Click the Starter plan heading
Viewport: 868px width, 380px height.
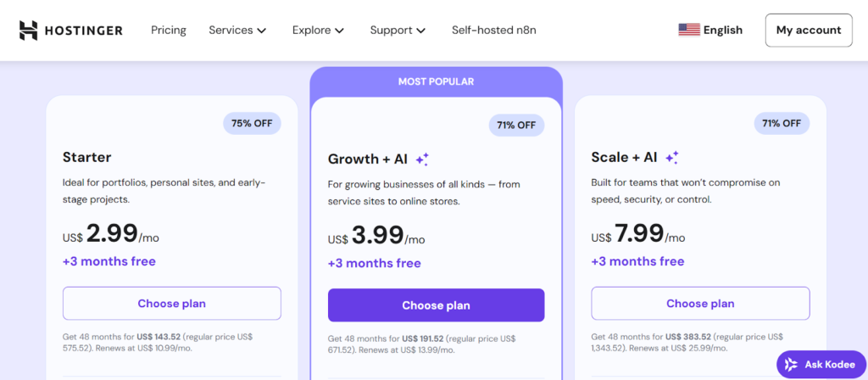86,157
